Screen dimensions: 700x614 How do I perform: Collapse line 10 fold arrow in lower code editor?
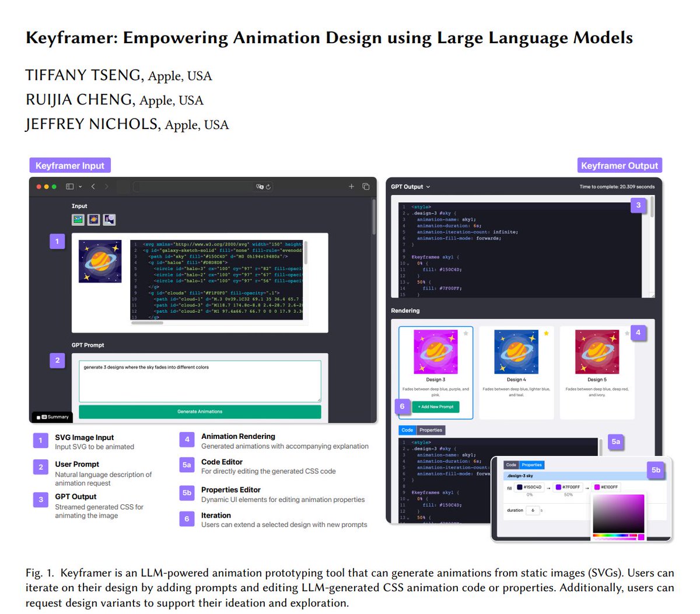(x=408, y=499)
